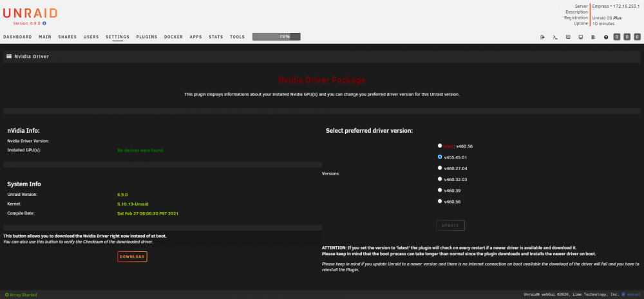
Task: Go to the Main tab
Action: (x=45, y=37)
